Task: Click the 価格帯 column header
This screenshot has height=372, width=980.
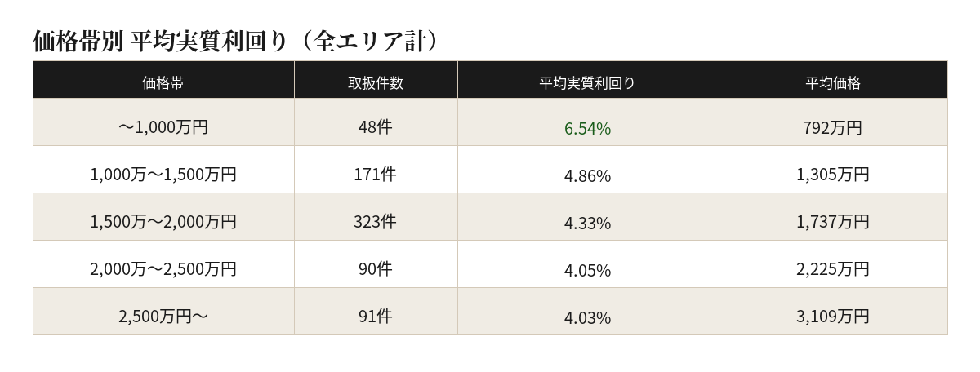Action: 163,82
